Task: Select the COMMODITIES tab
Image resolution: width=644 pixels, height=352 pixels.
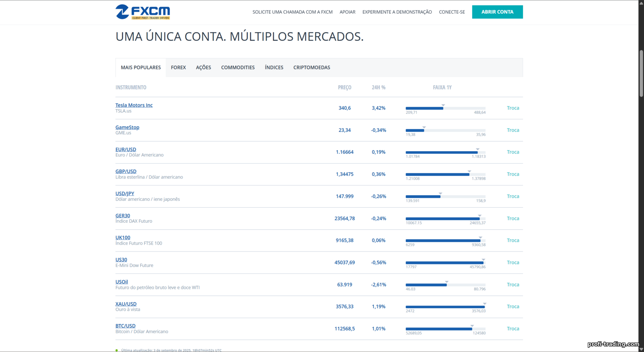Action: coord(238,67)
